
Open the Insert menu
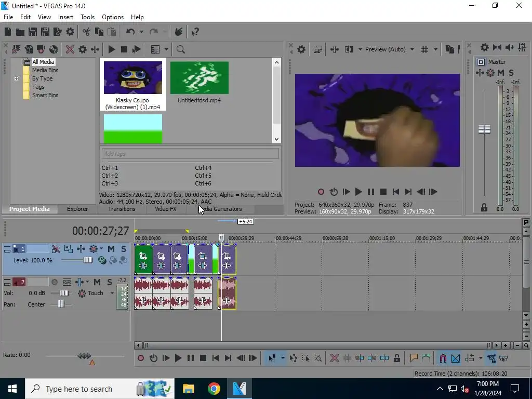(65, 17)
